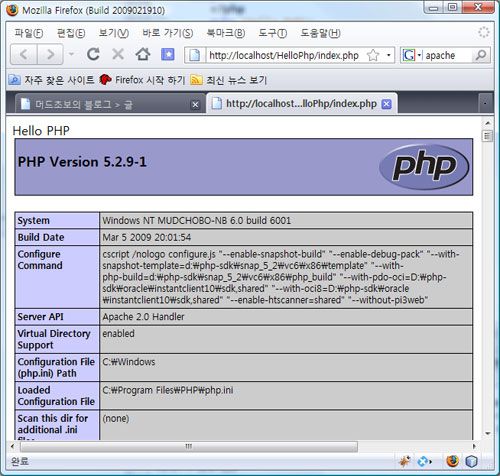Maximize the Firefox window
Screen dimensions: 500x476
coord(452,7)
